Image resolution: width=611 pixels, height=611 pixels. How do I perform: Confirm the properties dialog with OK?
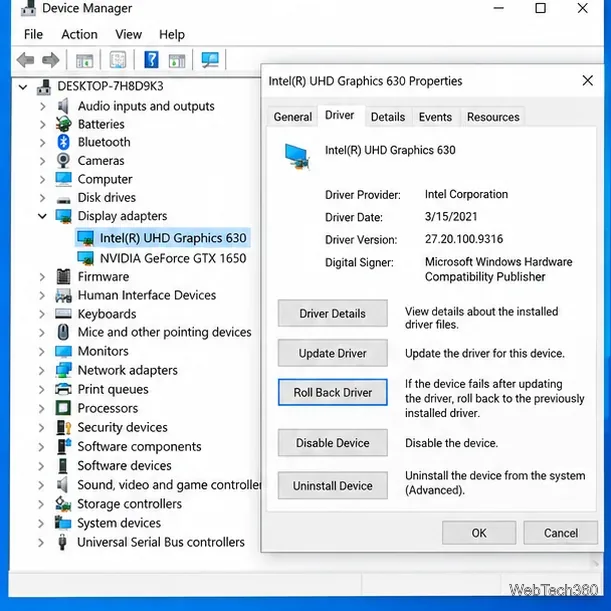click(x=479, y=533)
